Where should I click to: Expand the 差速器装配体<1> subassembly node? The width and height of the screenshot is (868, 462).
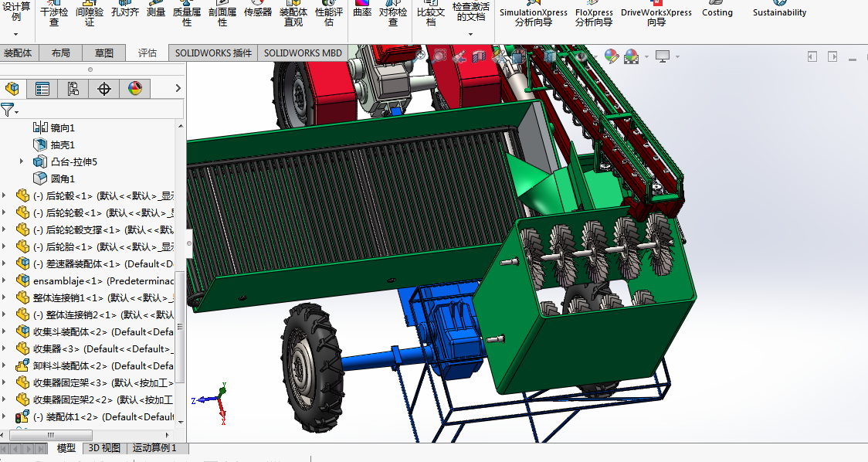click(5, 263)
